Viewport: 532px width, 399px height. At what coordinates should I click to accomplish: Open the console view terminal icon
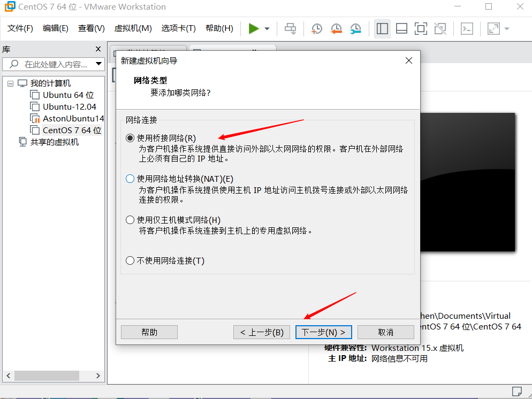[467, 29]
